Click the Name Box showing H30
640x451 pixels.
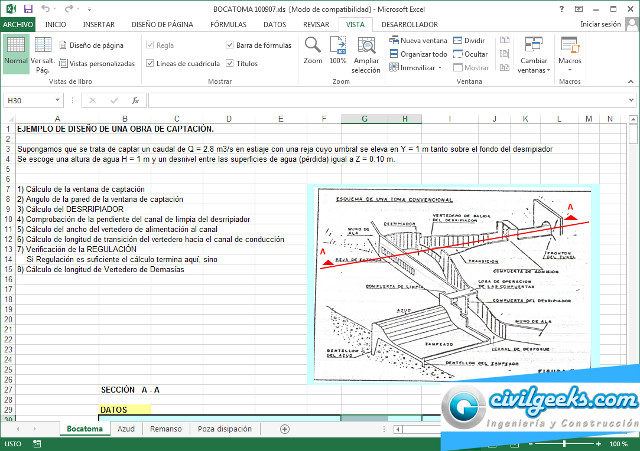[x=28, y=100]
